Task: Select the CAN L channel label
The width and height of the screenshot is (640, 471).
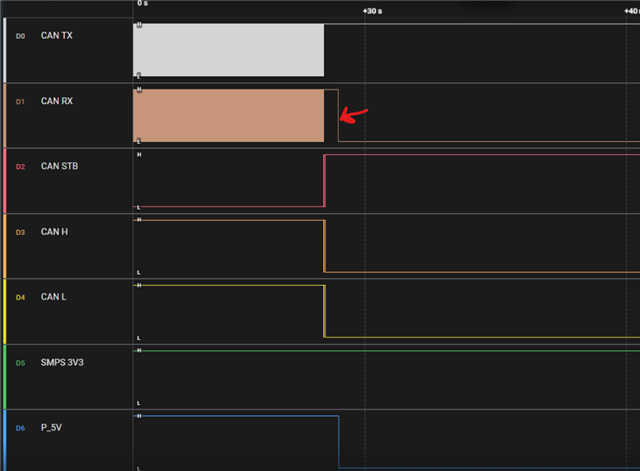Action: click(53, 297)
